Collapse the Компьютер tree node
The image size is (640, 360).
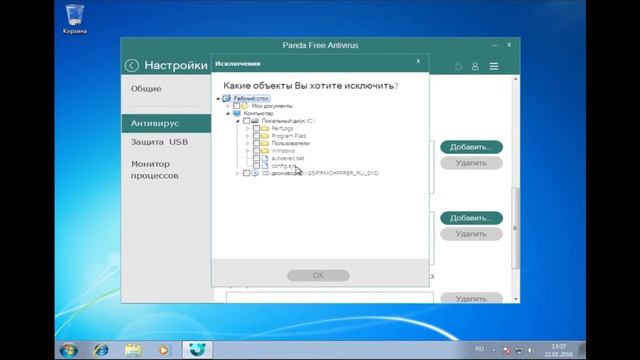tap(228, 113)
